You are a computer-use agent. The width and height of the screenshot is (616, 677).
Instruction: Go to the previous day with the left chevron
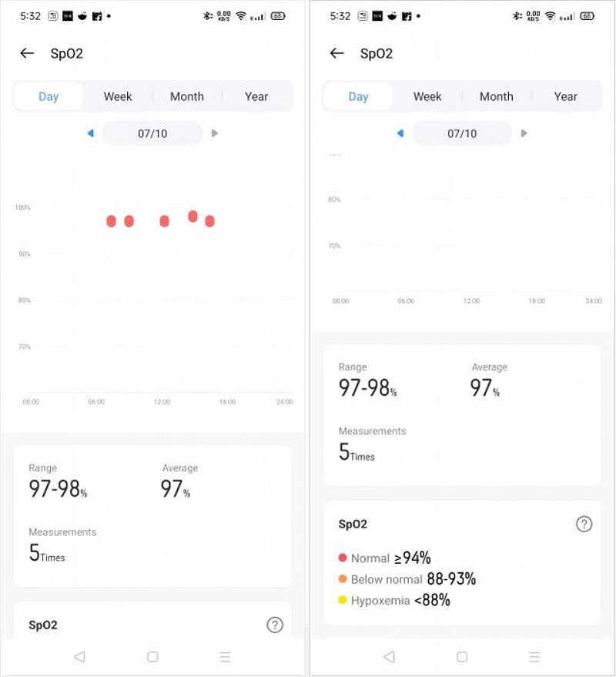(90, 133)
